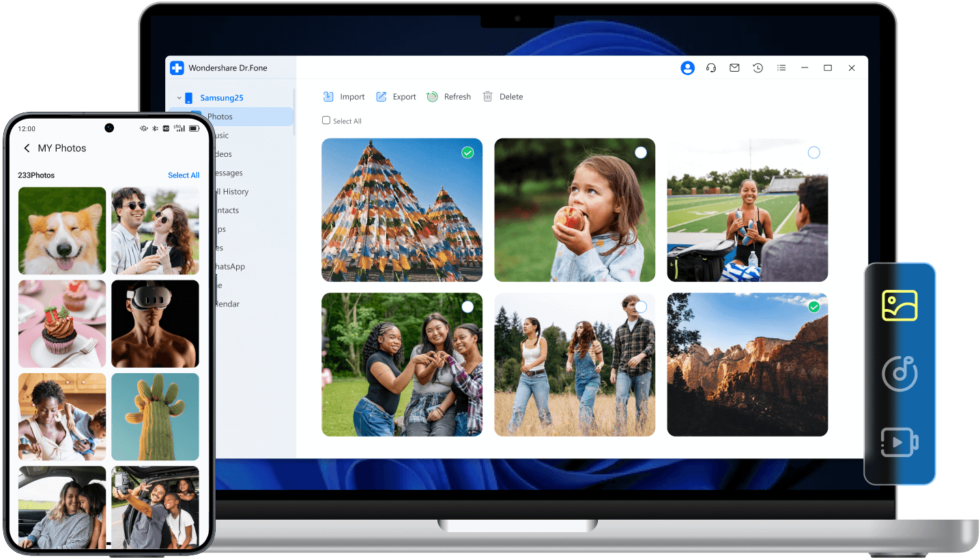Select the walking-in-field photo circle

(640, 307)
